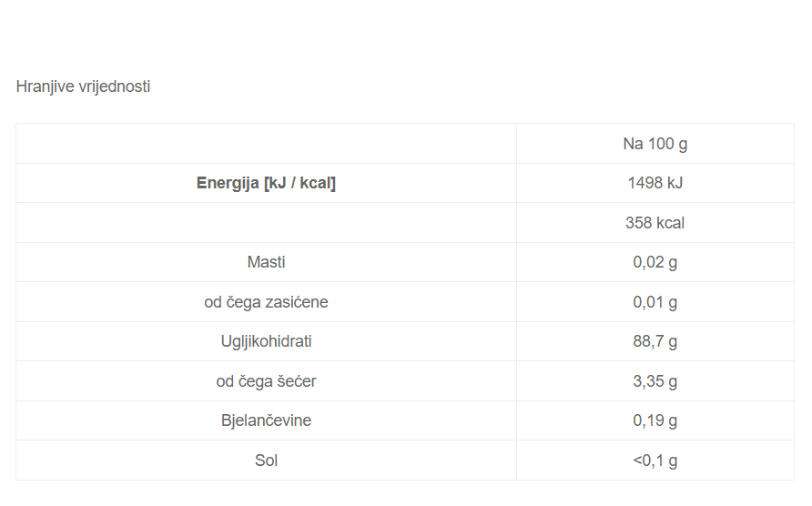Select the Masti row label
This screenshot has height=506, width=812.
click(x=266, y=262)
